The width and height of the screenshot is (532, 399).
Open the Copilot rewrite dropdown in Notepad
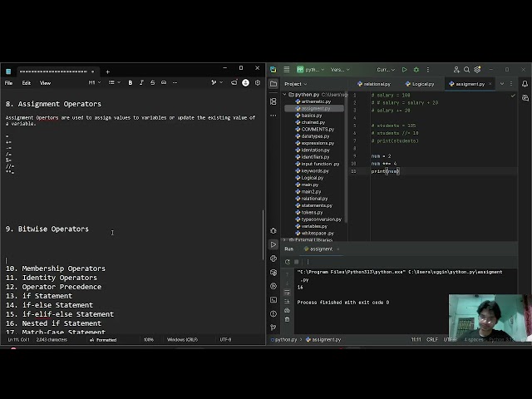click(x=217, y=83)
